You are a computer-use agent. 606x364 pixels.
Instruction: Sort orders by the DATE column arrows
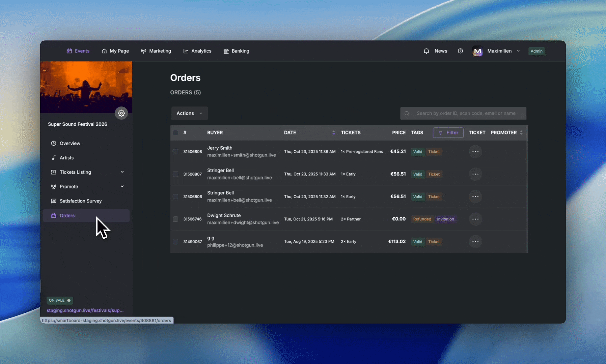pyautogui.click(x=333, y=132)
